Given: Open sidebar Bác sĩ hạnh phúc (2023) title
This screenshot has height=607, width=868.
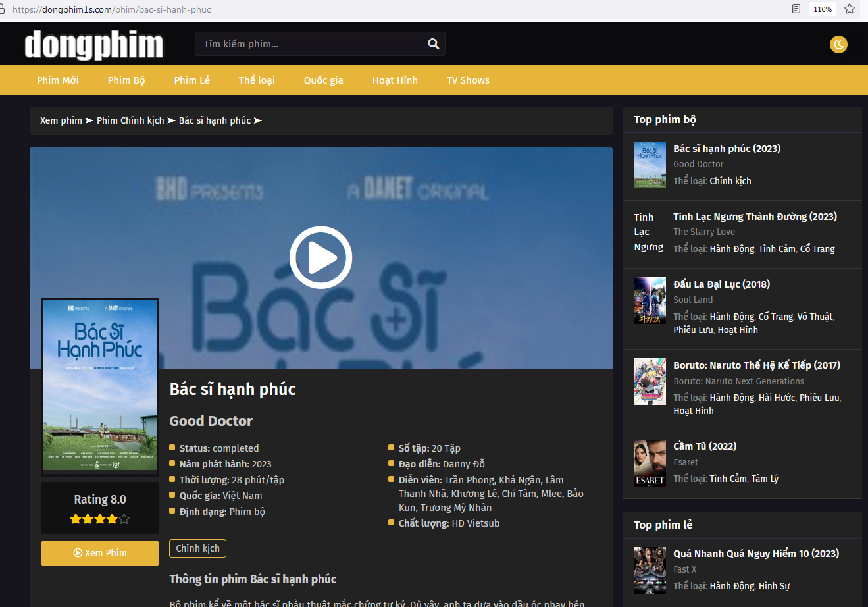Looking at the screenshot, I should coord(727,149).
